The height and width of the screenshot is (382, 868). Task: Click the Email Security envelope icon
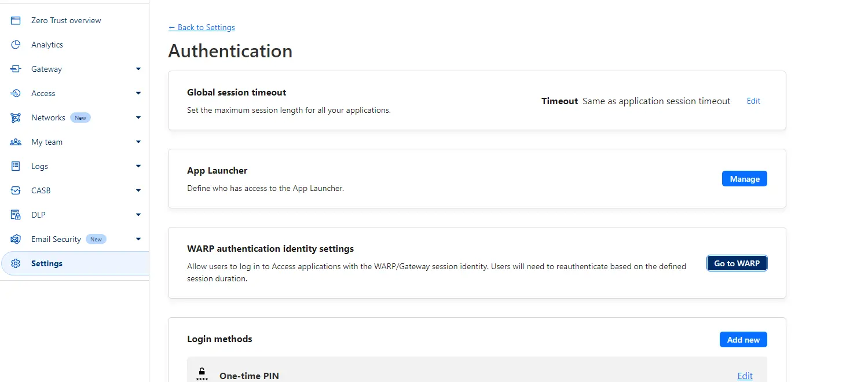point(16,239)
